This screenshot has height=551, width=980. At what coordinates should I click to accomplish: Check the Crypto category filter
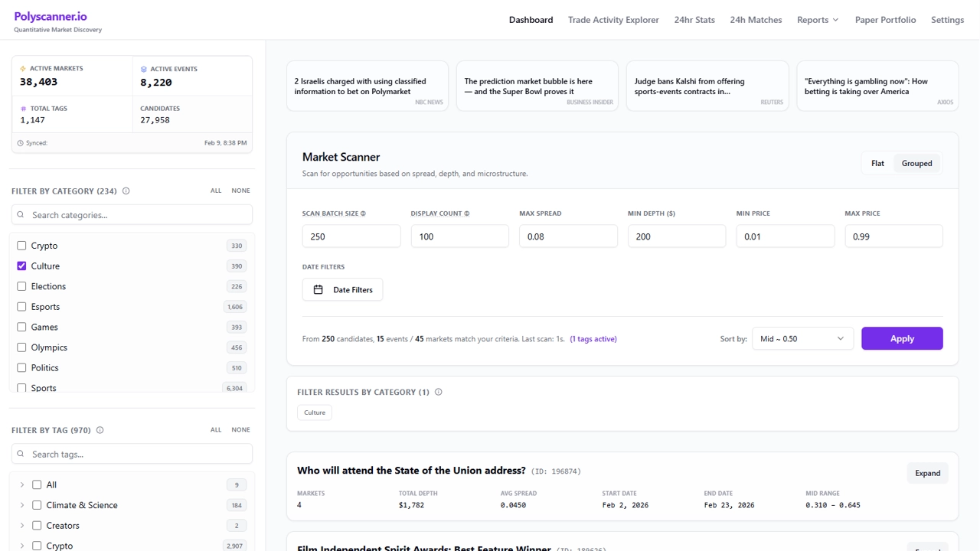pyautogui.click(x=21, y=245)
